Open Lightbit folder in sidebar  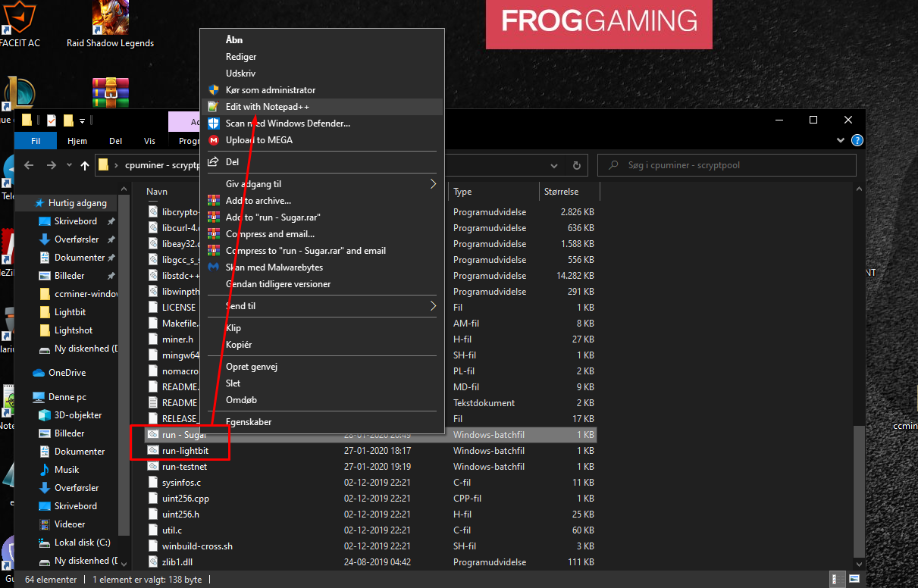click(70, 312)
